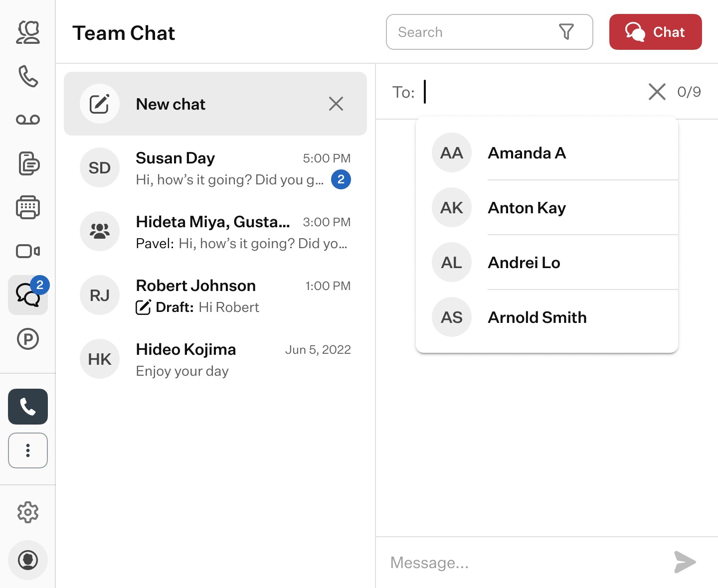Open Contacts from the sidebar
This screenshot has height=588, width=718.
28,32
